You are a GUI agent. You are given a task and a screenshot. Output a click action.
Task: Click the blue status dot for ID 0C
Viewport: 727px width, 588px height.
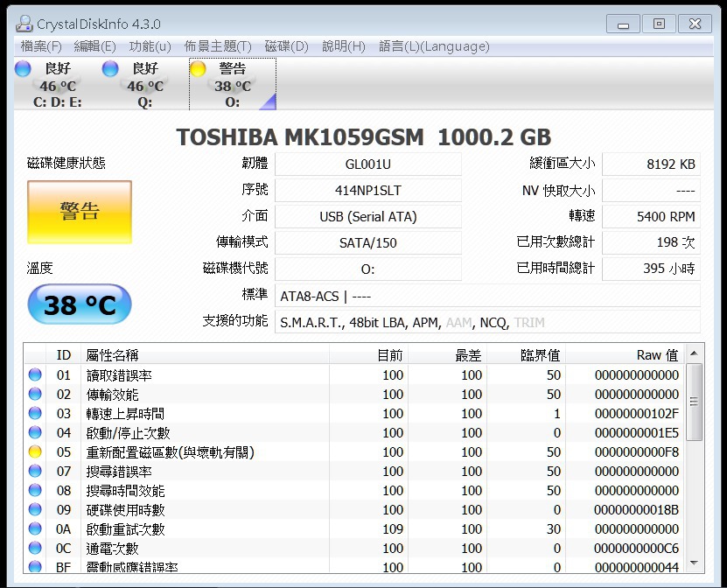[x=35, y=548]
